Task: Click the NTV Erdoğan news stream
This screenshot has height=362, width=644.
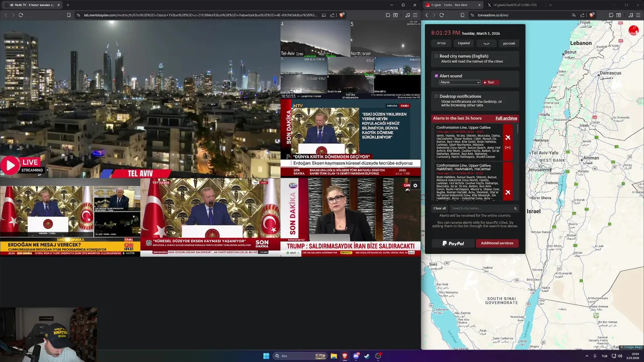Action: click(x=351, y=139)
